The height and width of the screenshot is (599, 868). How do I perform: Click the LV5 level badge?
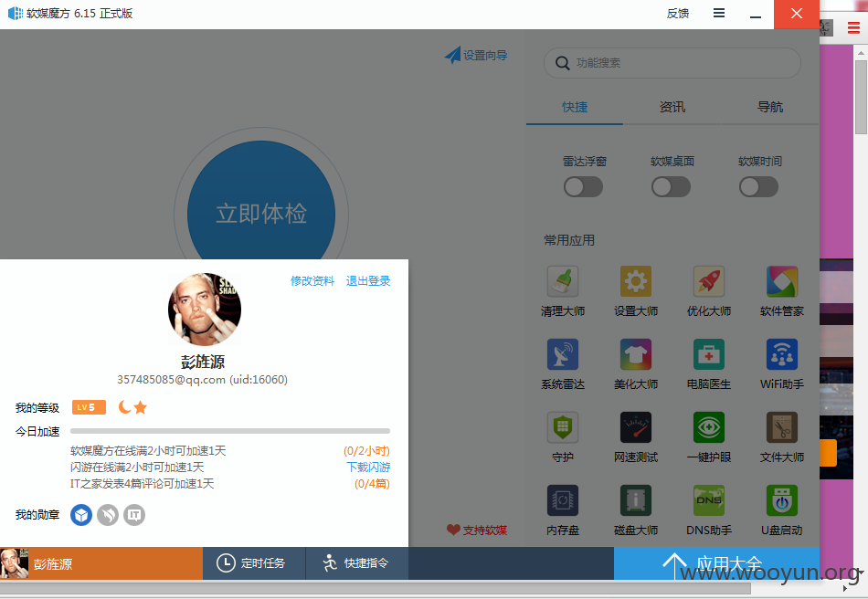point(89,407)
